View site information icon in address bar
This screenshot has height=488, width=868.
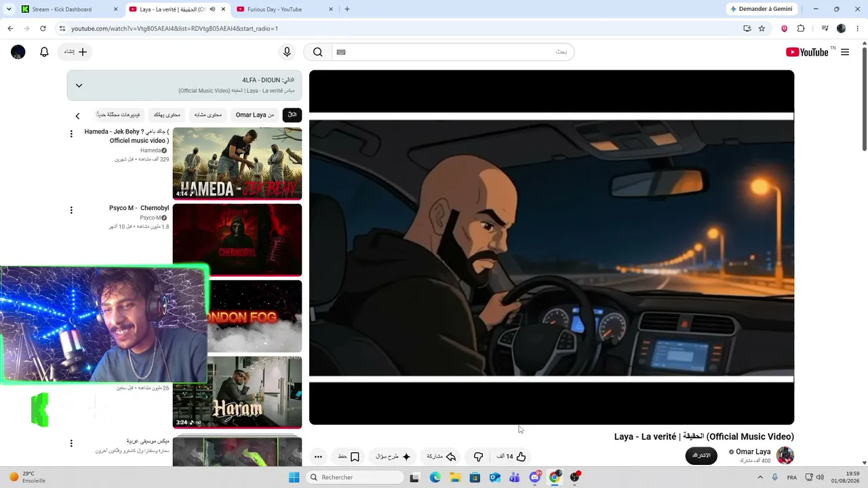coord(62,28)
